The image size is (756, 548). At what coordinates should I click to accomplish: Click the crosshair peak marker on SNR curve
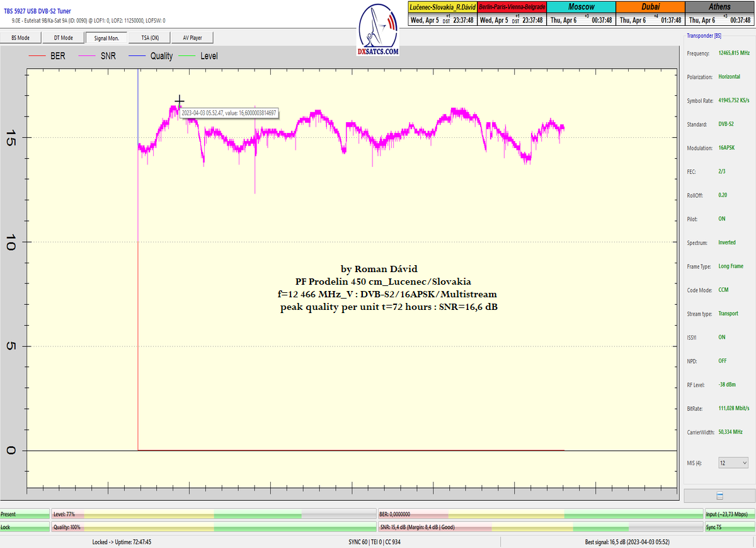[x=180, y=101]
